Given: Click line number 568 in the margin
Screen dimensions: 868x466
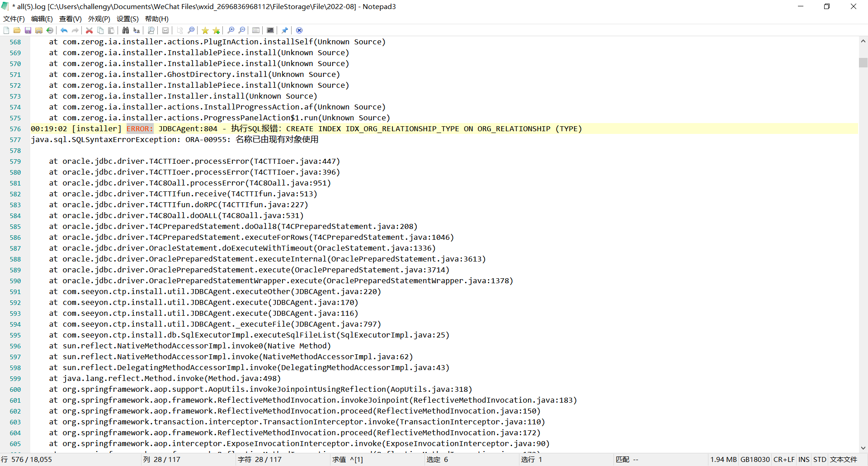Looking at the screenshot, I should coord(15,42).
